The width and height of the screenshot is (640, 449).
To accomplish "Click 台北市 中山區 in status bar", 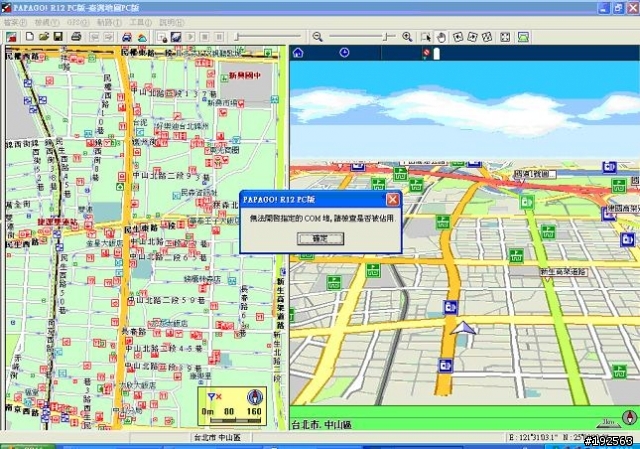I will pyautogui.click(x=217, y=438).
